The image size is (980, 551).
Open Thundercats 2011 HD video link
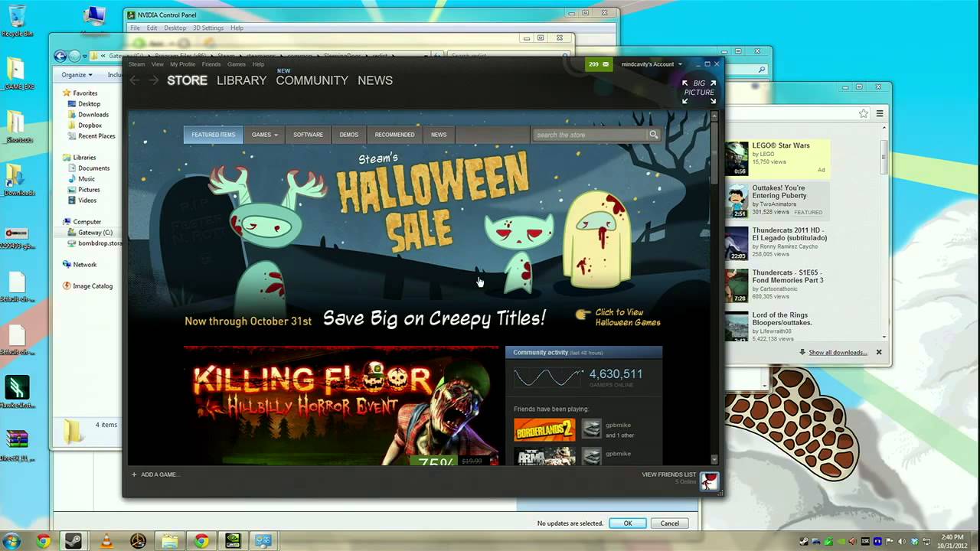click(x=789, y=233)
